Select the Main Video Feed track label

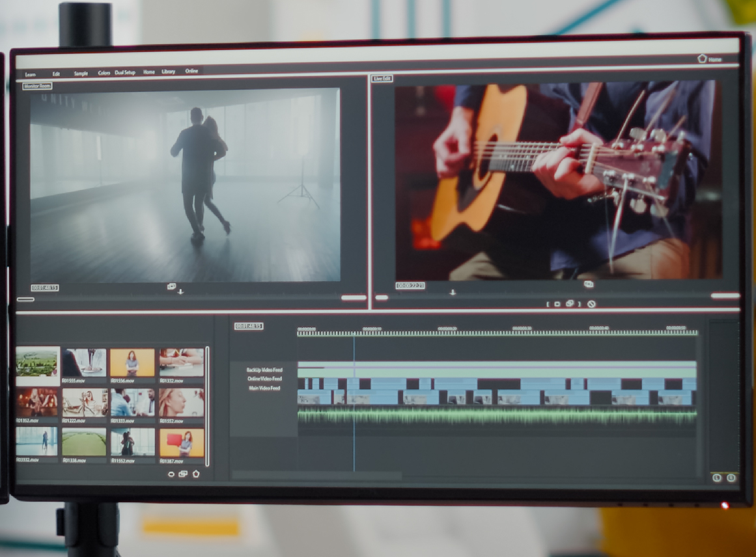(264, 388)
